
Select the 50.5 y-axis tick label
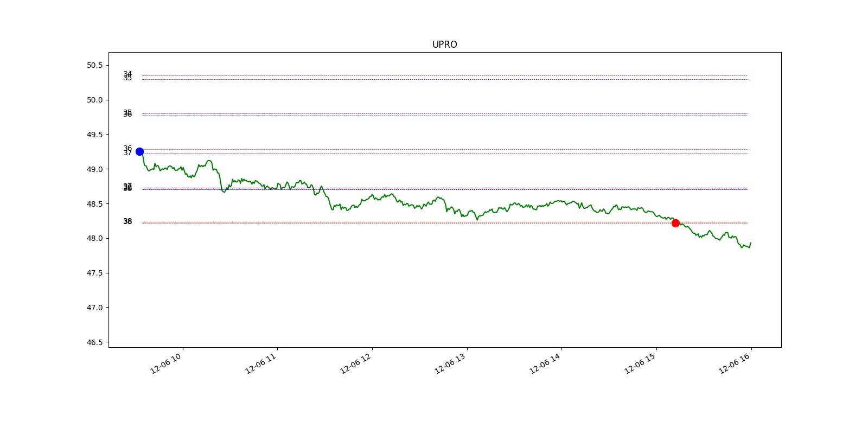tap(94, 65)
